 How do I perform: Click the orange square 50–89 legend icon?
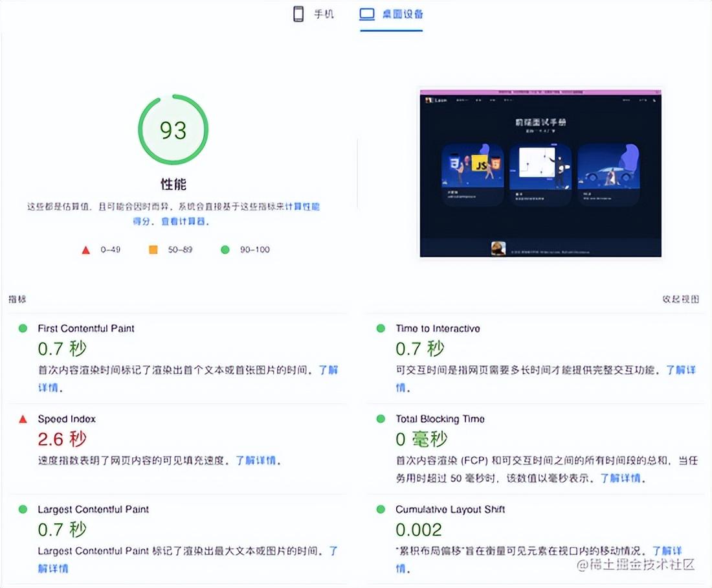click(x=153, y=249)
